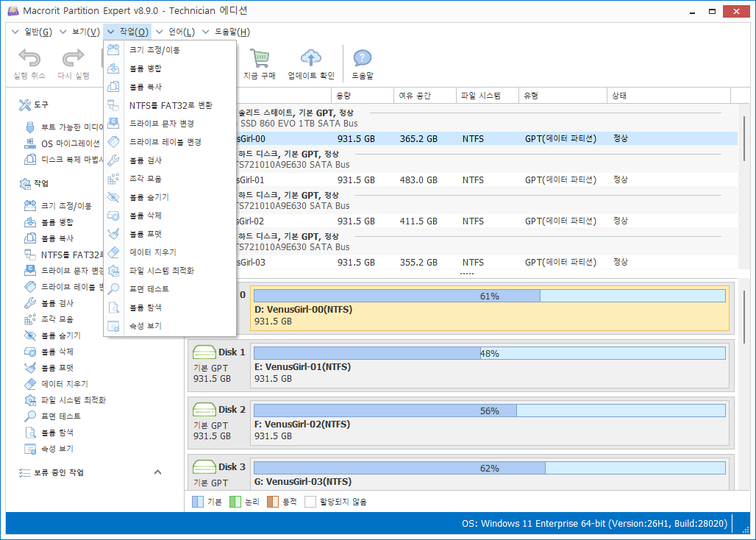The width and height of the screenshot is (756, 540).
Task: Click the 볼륨 숨기기 eye icon in menu
Action: pos(113,196)
